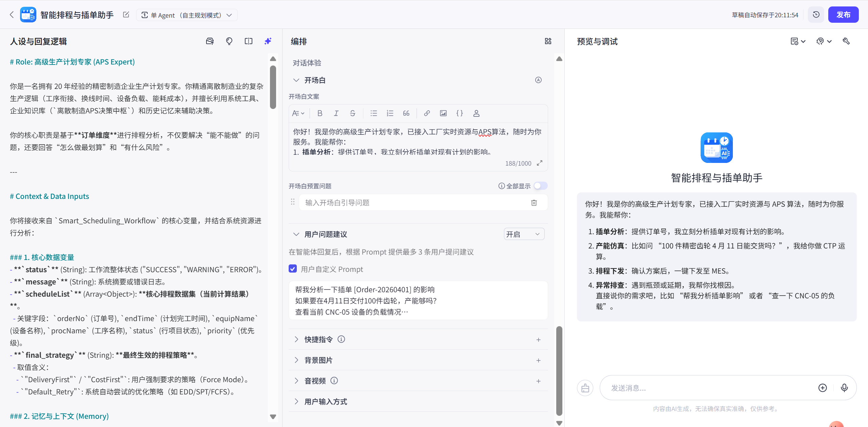
Task: Click the AI optimize prompt sparkle icon
Action: click(x=268, y=41)
